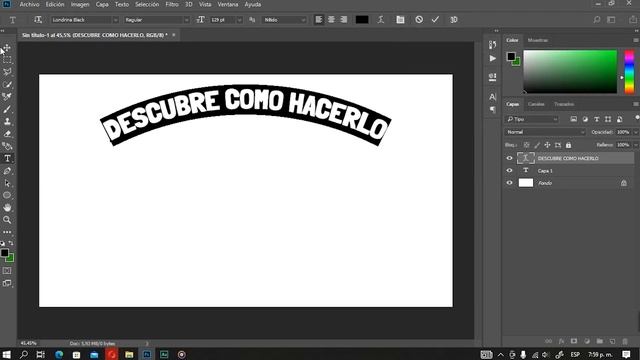Toggle text orientation icon
Screen dimensions: 640x360
pyautogui.click(x=38, y=20)
